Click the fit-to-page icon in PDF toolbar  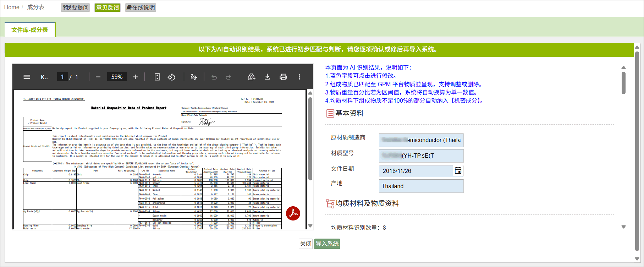pyautogui.click(x=158, y=77)
